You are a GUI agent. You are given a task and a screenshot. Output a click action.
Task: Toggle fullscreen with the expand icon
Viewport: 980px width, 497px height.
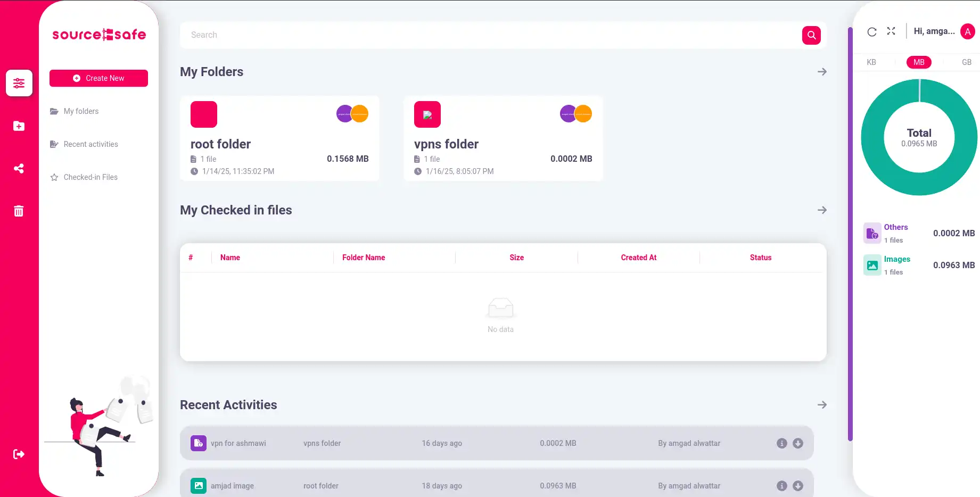point(891,31)
